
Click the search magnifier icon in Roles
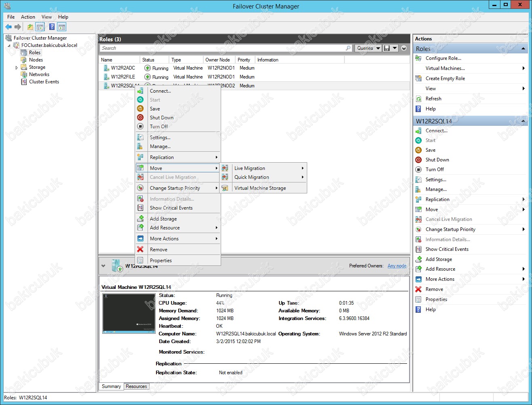(348, 48)
